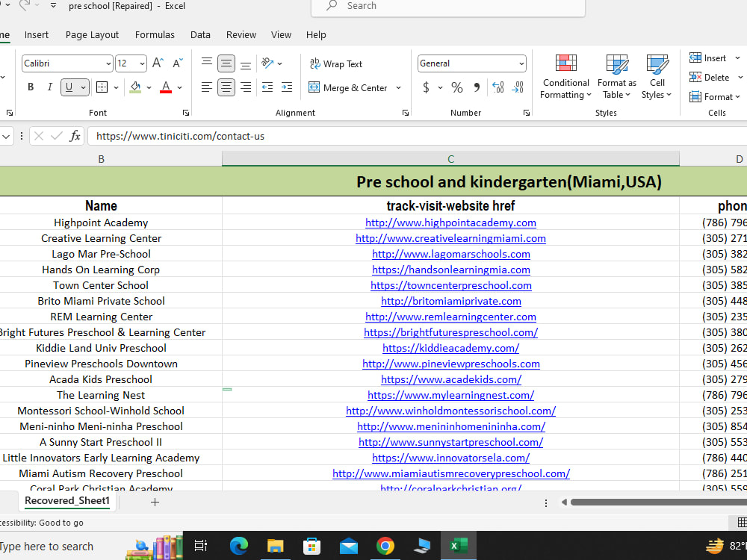Switch to the Formulas tab
747x560 pixels.
[155, 35]
